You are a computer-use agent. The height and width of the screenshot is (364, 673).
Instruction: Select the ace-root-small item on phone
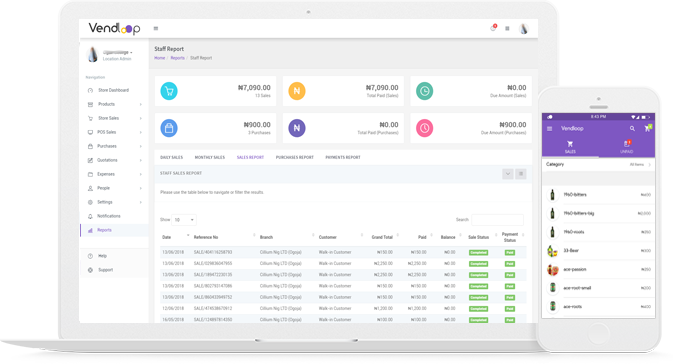pos(598,288)
